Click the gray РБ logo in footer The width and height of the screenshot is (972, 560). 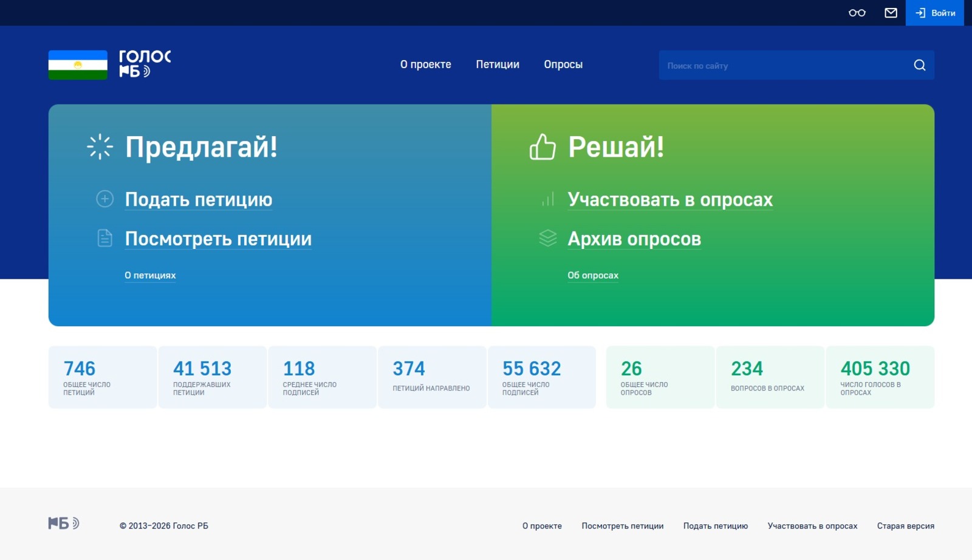[64, 523]
